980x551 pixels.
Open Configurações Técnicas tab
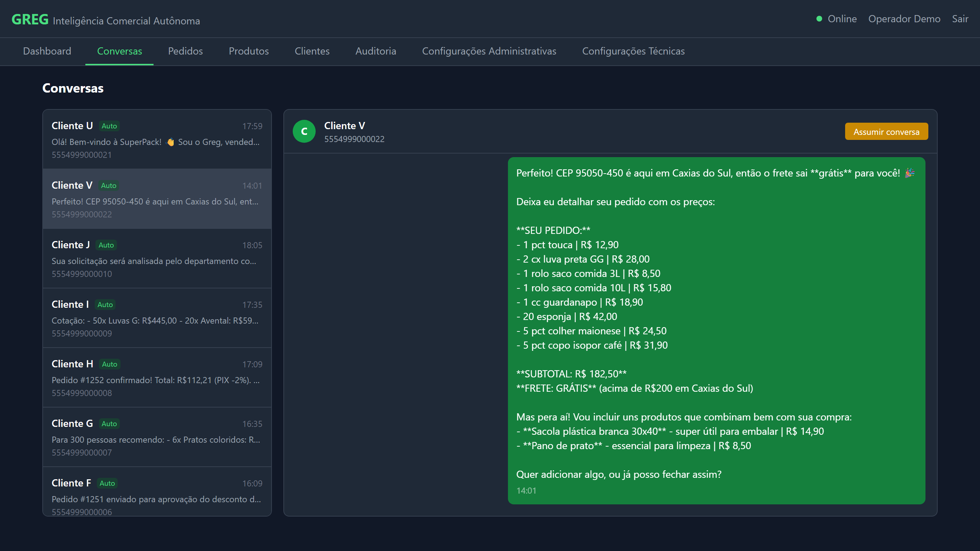tap(633, 51)
